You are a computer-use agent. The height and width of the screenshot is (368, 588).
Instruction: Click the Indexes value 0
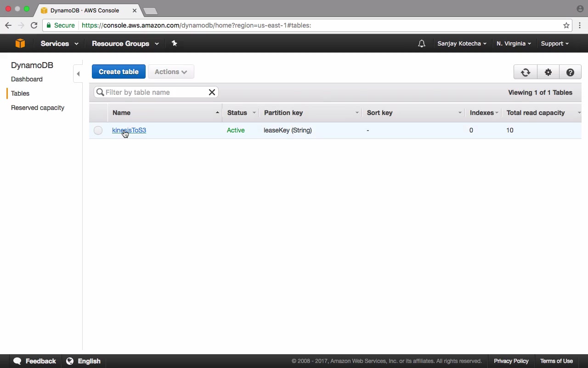(x=471, y=130)
